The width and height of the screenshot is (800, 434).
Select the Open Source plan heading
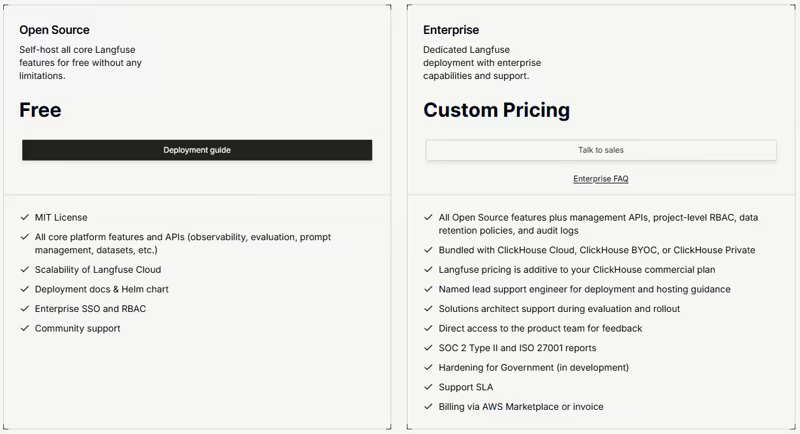54,30
